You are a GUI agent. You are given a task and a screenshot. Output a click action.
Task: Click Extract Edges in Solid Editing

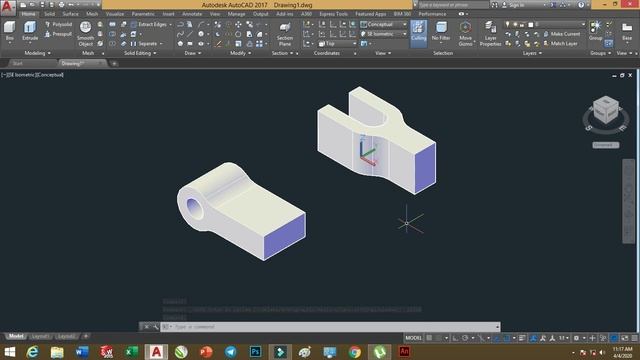pyautogui.click(x=149, y=24)
